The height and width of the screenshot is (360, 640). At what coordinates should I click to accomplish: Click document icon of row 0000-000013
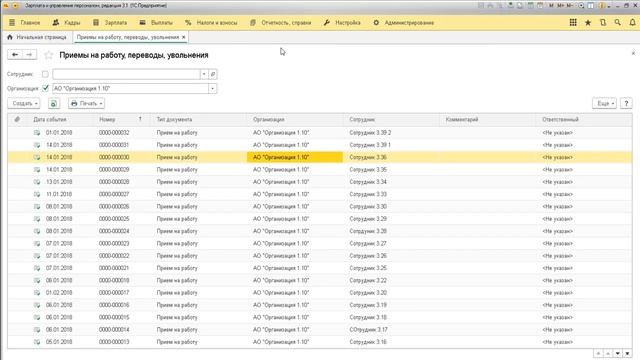click(x=37, y=342)
